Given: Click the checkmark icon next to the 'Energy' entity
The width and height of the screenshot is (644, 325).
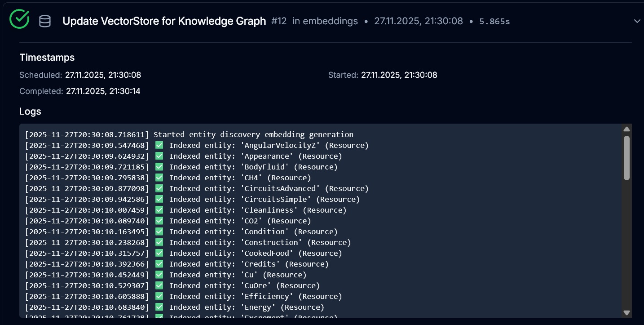Looking at the screenshot, I should (x=159, y=307).
